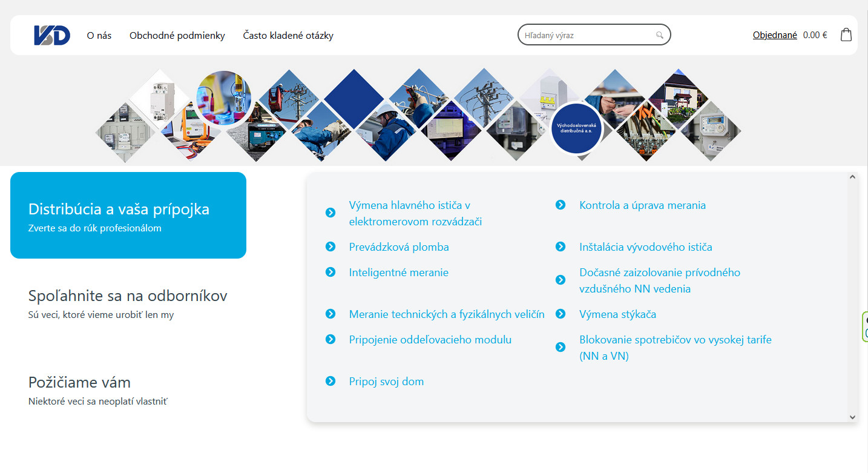Click the panel scrollbar down arrow

click(852, 417)
